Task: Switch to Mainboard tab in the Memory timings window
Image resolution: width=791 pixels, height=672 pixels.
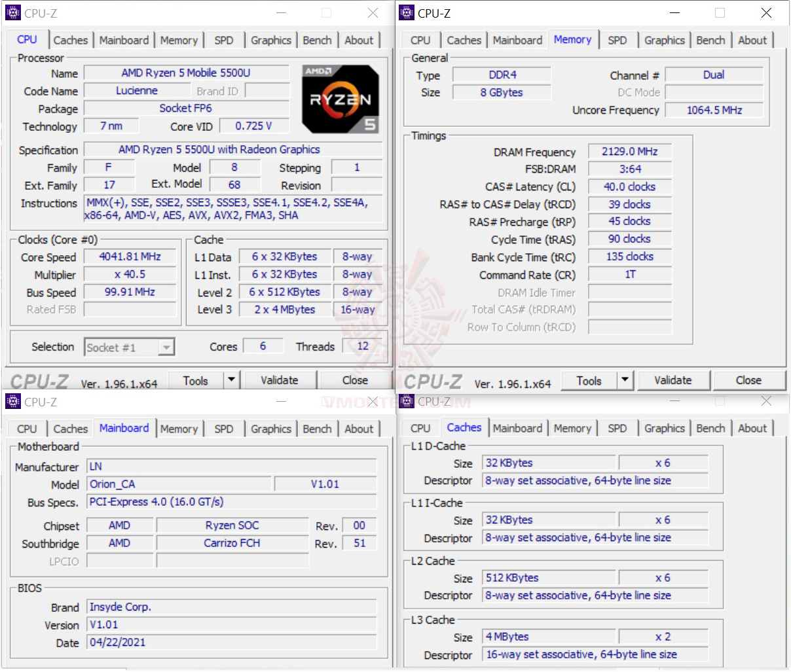Action: pos(518,40)
